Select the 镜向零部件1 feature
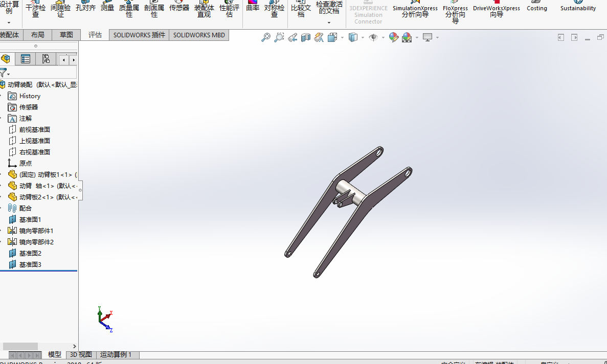Viewport: 607px width, 364px height. pyautogui.click(x=36, y=231)
